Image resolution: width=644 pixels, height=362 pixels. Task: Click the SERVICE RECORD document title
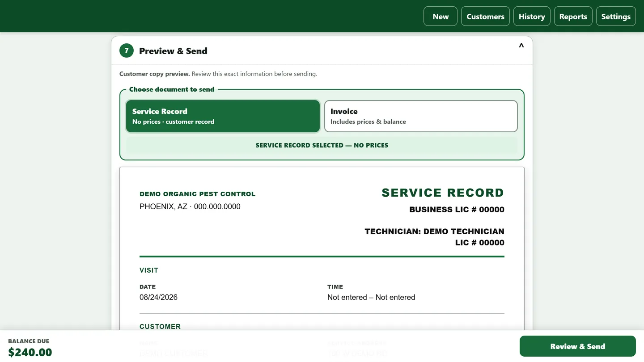tap(443, 193)
